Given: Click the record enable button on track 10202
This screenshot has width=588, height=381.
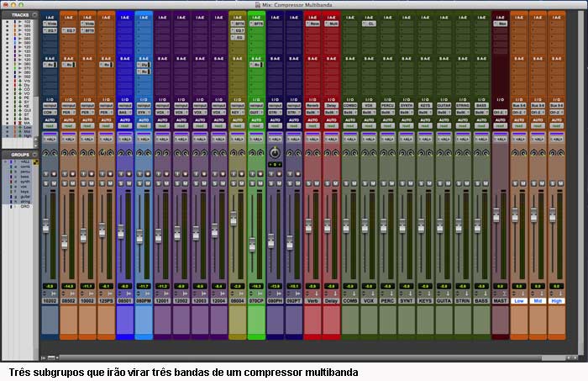Looking at the screenshot, I should pos(54,174).
